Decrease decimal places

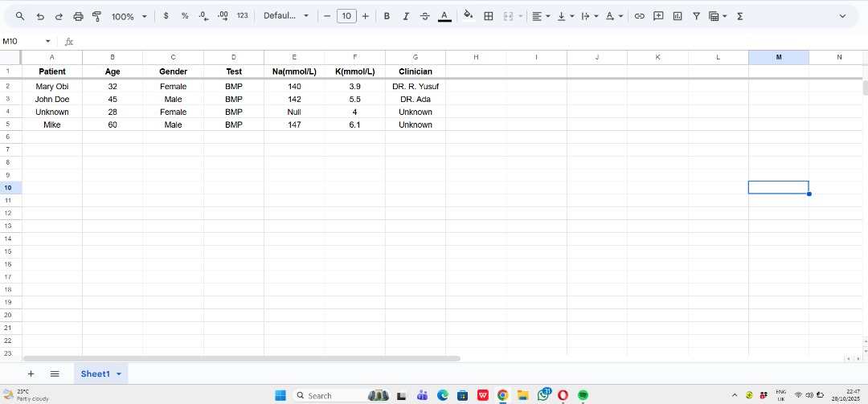pyautogui.click(x=203, y=16)
